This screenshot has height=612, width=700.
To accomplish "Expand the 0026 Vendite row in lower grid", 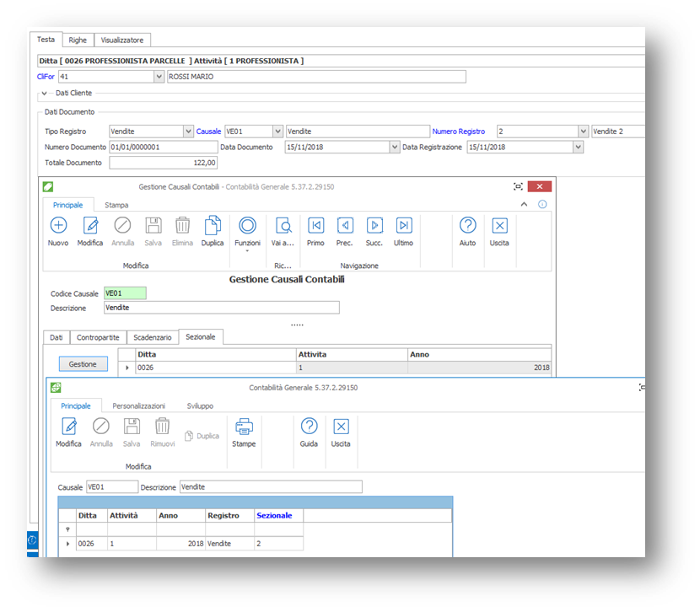I will 67,544.
